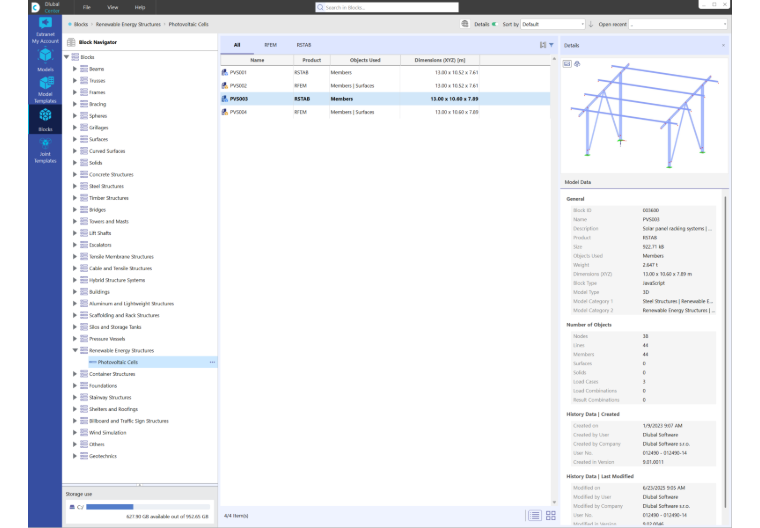Click the PVS004 block file icon
The height and width of the screenshot is (528, 760).
(224, 112)
